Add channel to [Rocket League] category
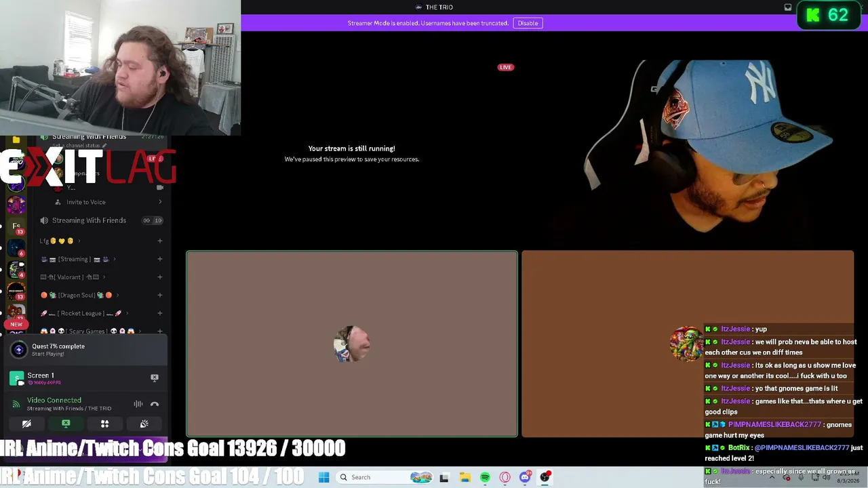 pos(160,313)
